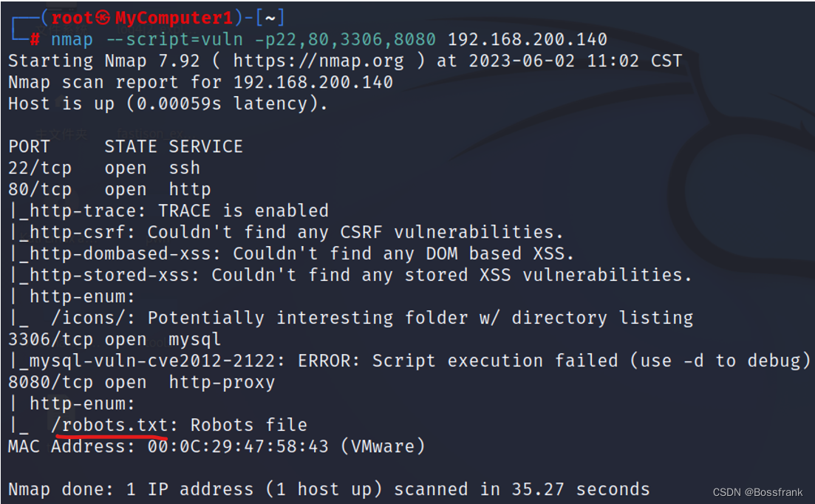Click the skull icon in the root prompt

coord(103,18)
